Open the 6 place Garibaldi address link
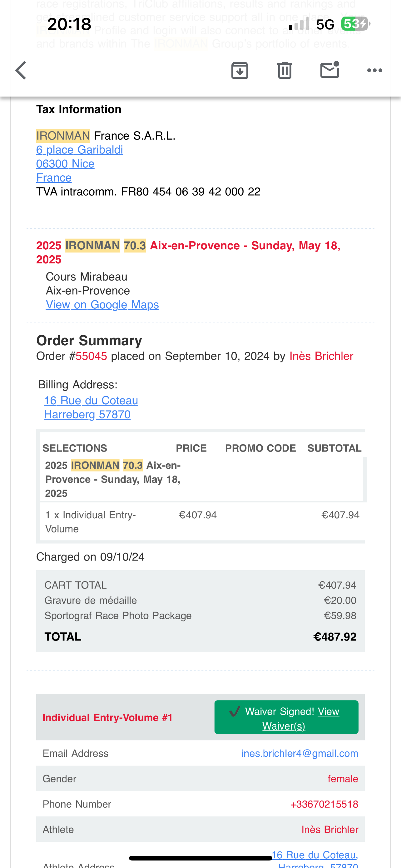The width and height of the screenshot is (401, 868). point(79,150)
